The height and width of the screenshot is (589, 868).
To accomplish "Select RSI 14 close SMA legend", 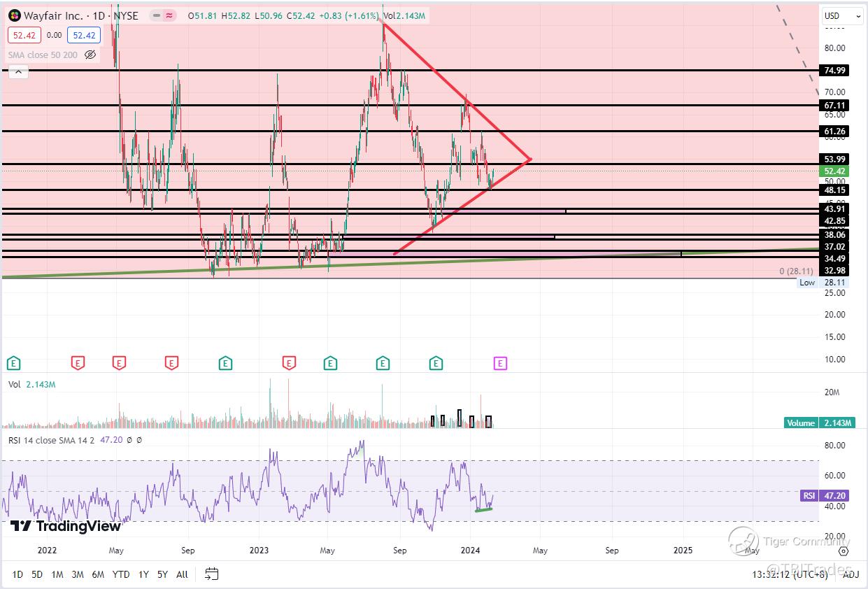I will pos(76,440).
